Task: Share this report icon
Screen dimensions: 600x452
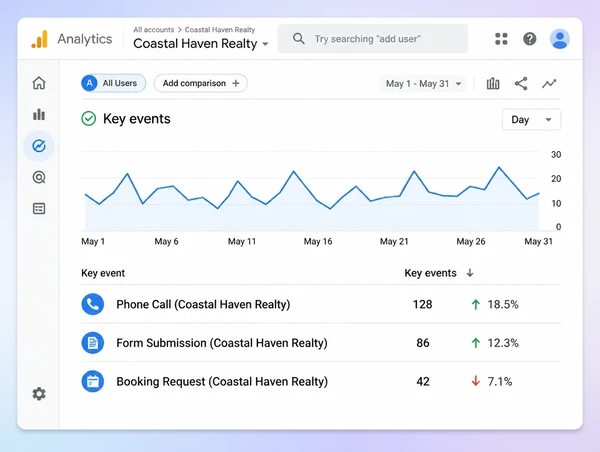Action: tap(521, 83)
